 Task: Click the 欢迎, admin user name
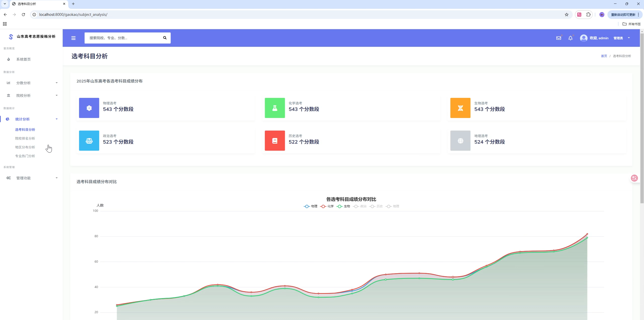pos(599,38)
